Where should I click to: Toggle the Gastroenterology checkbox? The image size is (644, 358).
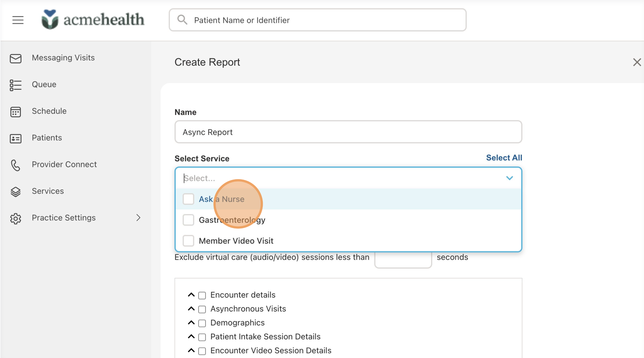click(x=188, y=219)
